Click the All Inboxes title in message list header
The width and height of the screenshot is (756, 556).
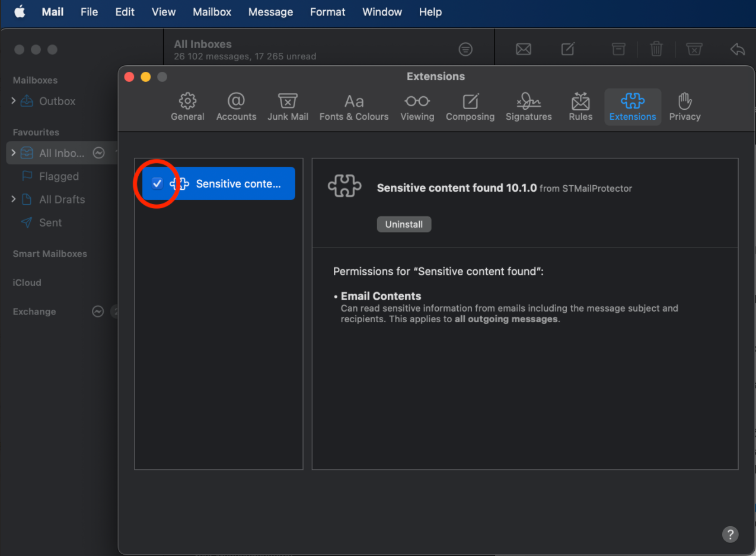pos(203,44)
